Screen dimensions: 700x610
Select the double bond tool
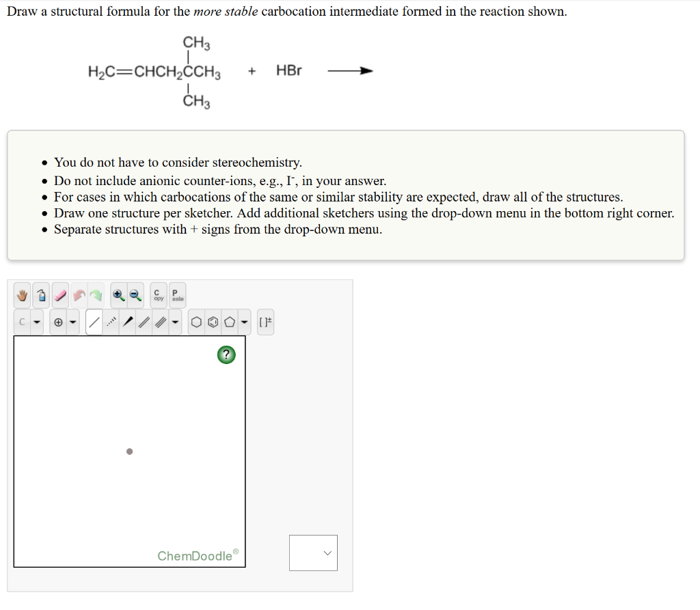[x=144, y=322]
